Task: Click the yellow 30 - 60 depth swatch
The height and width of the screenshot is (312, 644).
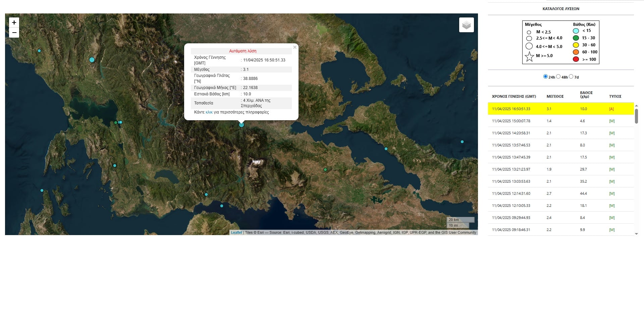Action: point(576,45)
